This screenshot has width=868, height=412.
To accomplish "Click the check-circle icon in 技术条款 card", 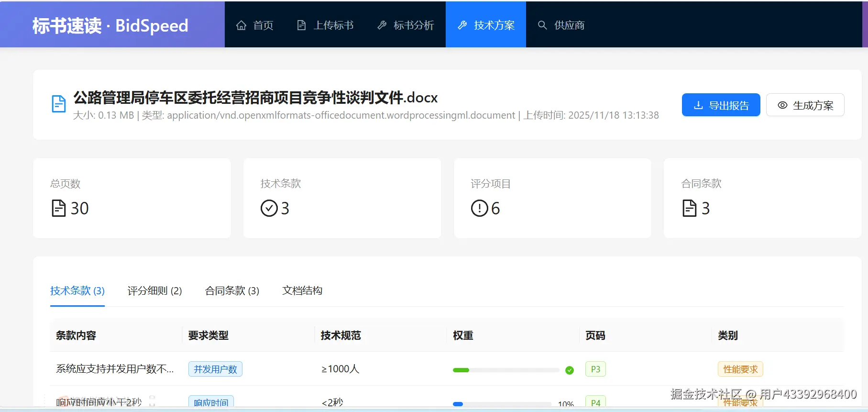I will pos(269,208).
